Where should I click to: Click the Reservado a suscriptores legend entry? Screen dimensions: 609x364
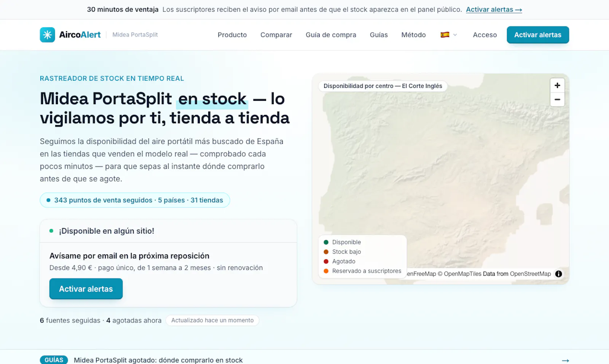click(362, 271)
